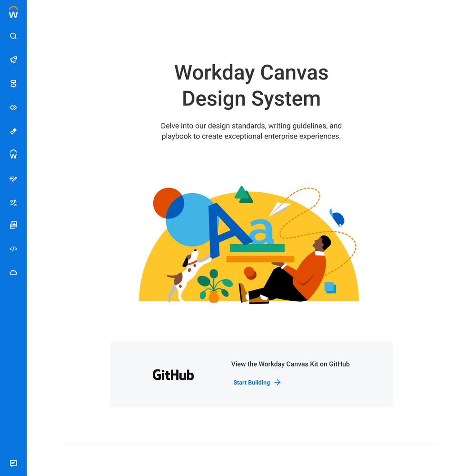This screenshot has height=476, width=476.
Task: Click the cloud icon in sidebar
Action: coord(13,273)
